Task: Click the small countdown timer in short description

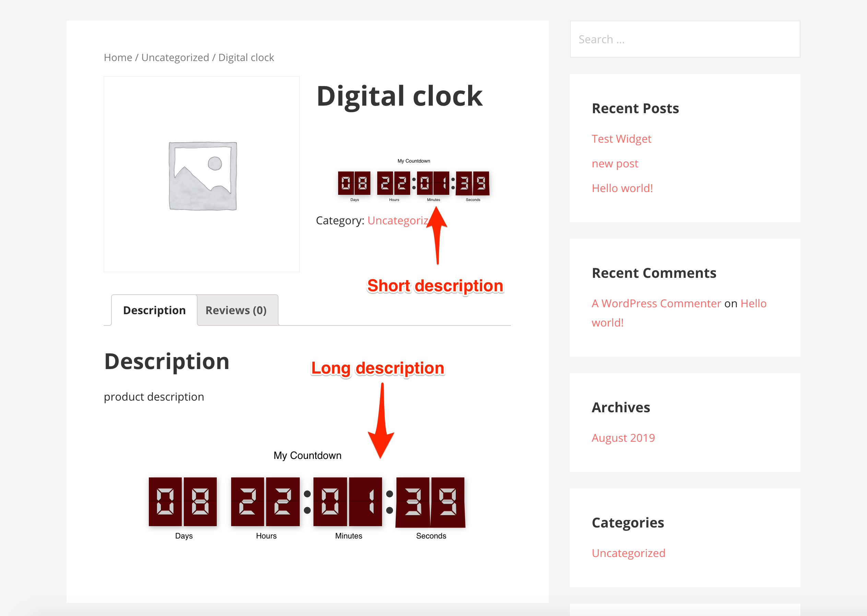Action: point(413,181)
